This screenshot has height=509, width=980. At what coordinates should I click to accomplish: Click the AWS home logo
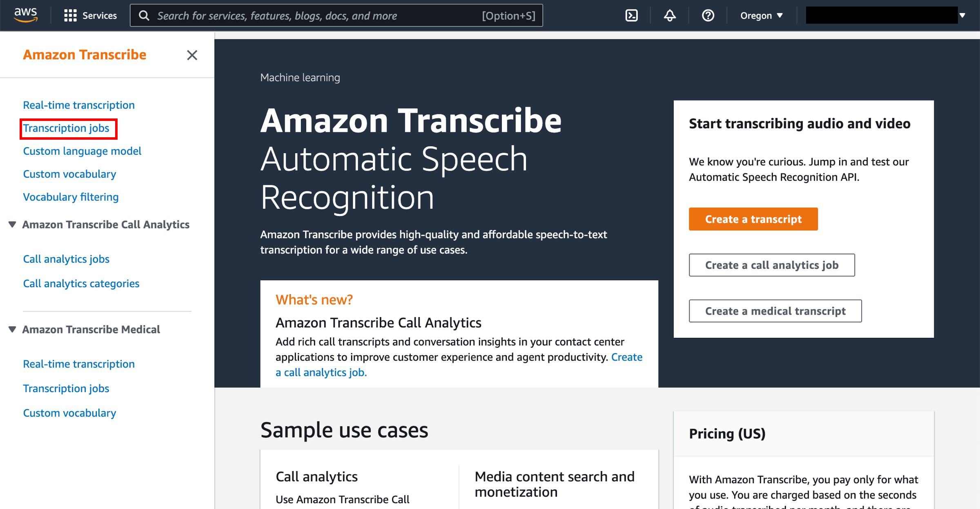[25, 15]
